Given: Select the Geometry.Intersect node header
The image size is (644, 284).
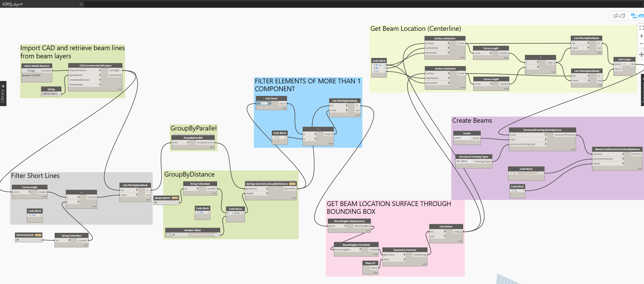Looking at the screenshot, I should point(405,250).
